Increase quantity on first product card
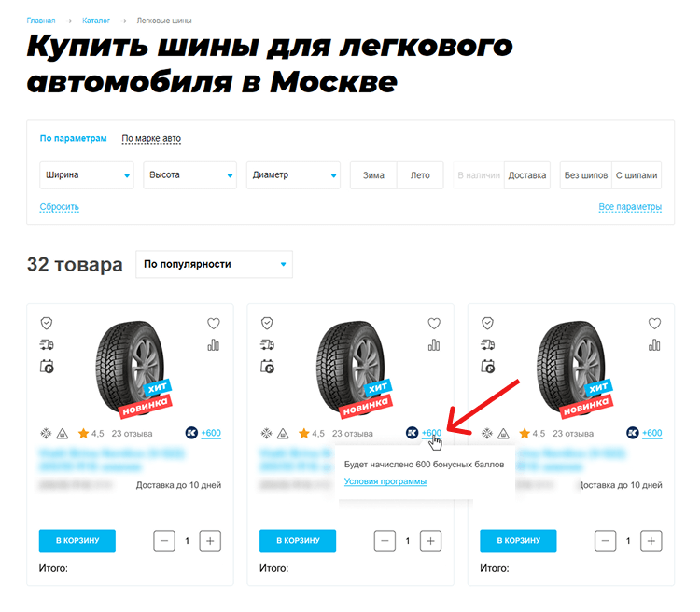 point(210,541)
